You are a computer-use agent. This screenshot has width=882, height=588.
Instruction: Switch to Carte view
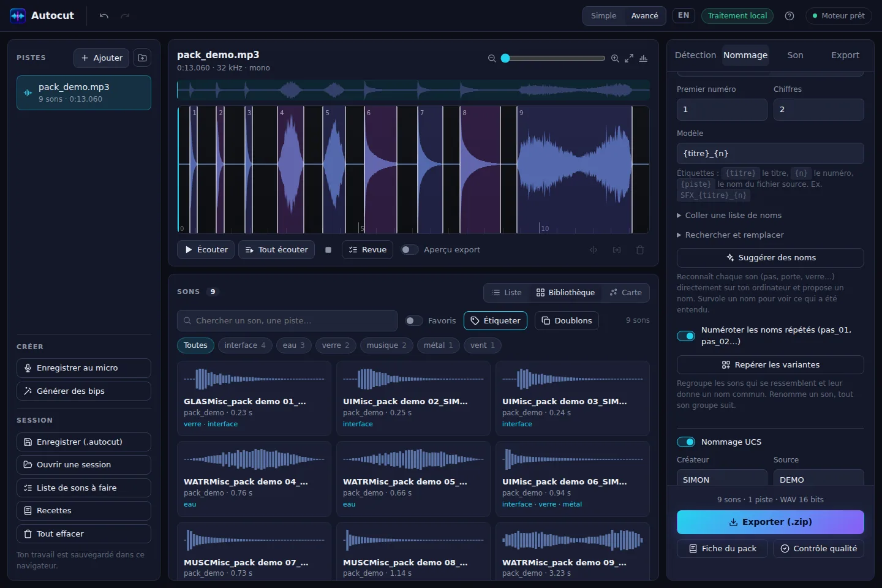click(626, 293)
